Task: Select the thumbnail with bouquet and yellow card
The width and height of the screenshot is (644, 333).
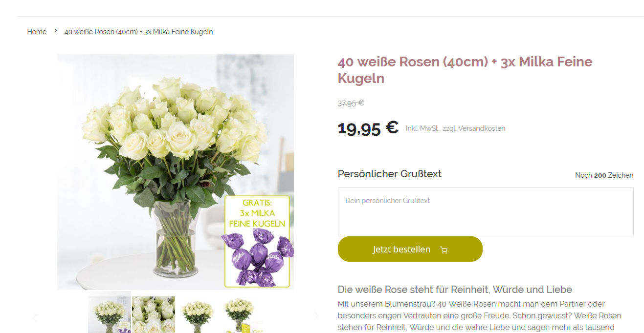Action: 241,314
